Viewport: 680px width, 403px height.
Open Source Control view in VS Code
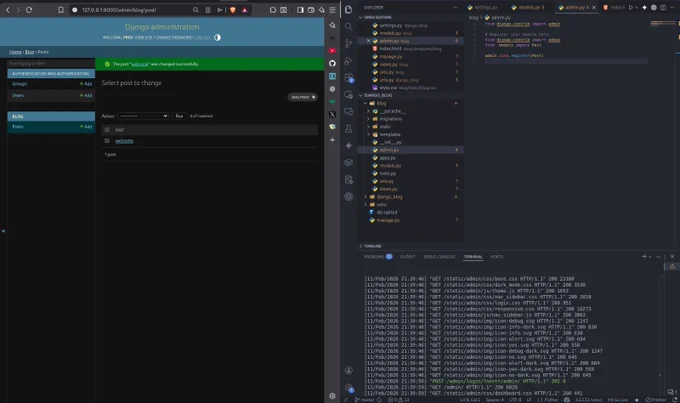point(348,43)
